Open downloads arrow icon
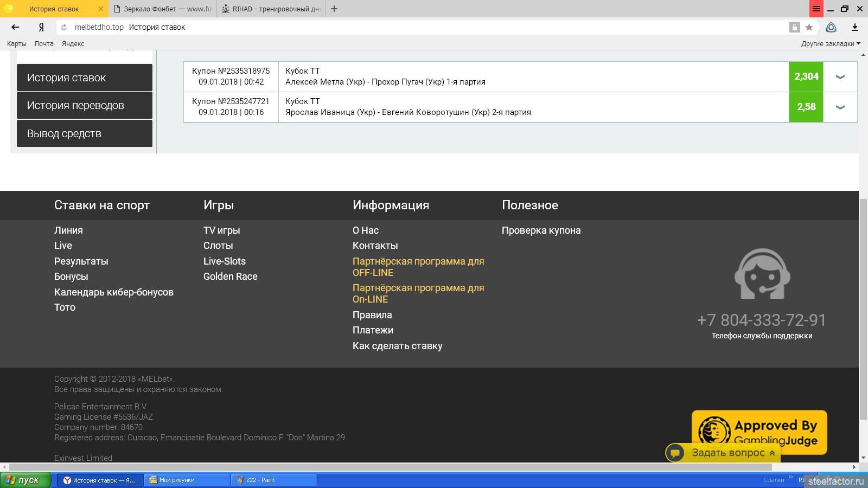This screenshot has height=488, width=868. 854,27
